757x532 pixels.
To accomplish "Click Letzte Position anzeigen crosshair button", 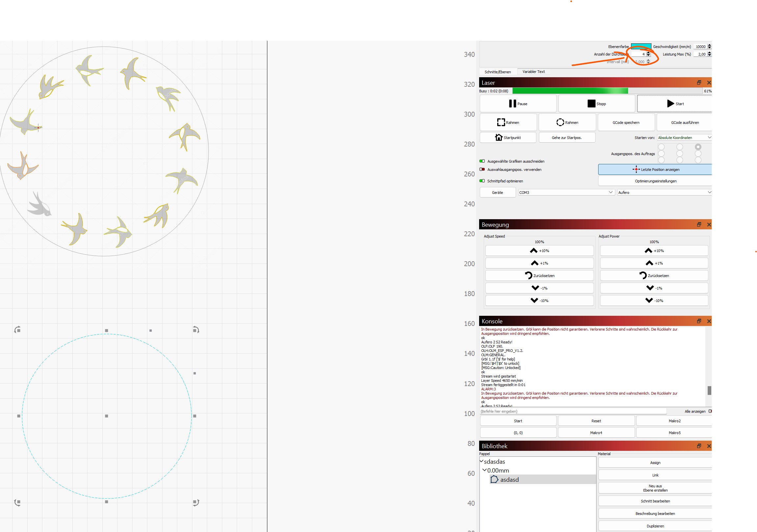I will [655, 170].
